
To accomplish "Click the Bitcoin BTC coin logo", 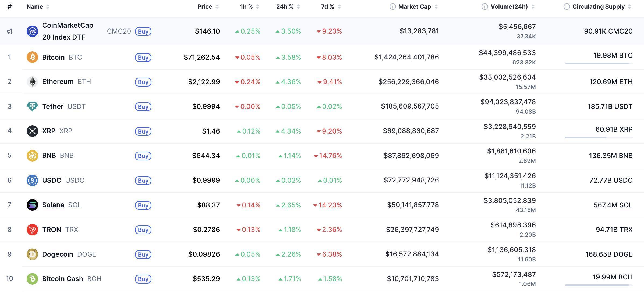I will (x=32, y=57).
